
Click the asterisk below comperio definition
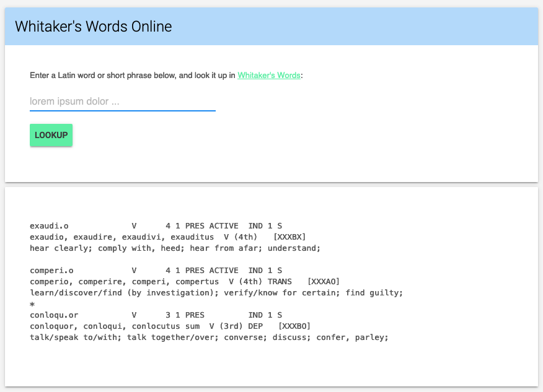(x=32, y=304)
